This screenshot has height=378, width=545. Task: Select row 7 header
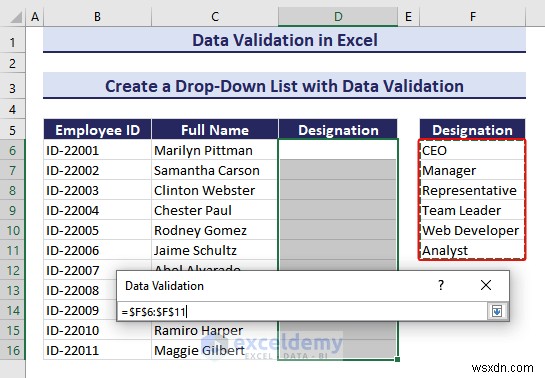[x=13, y=170]
